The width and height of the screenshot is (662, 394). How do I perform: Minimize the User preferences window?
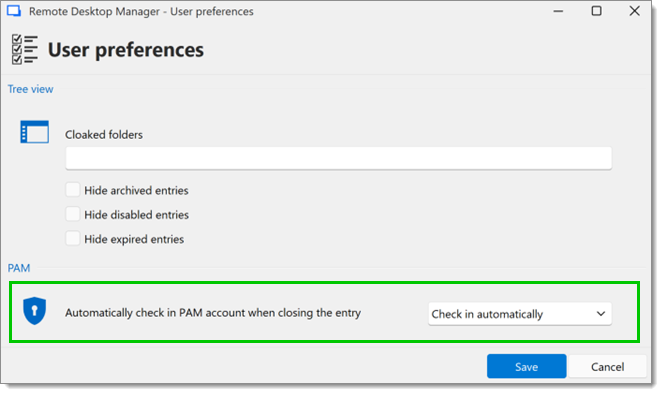tap(558, 11)
